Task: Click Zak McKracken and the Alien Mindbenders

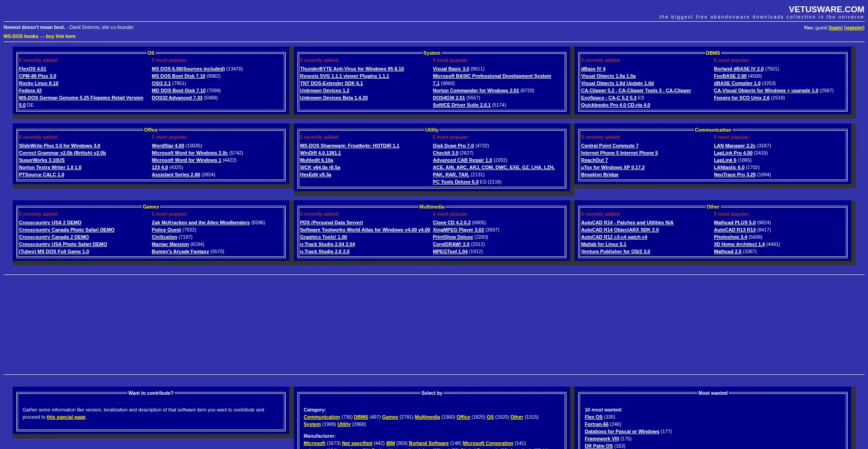Action: 201,222
